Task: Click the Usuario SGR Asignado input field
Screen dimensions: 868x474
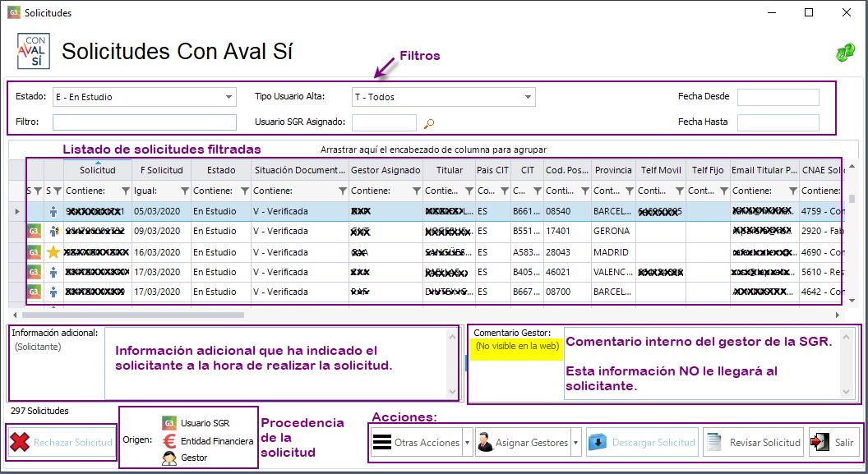Action: 384,122
